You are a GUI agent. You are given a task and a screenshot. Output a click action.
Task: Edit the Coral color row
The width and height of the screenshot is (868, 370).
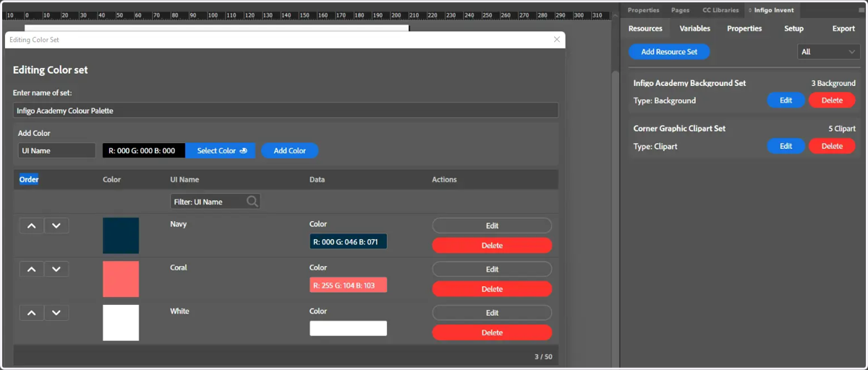coord(492,269)
